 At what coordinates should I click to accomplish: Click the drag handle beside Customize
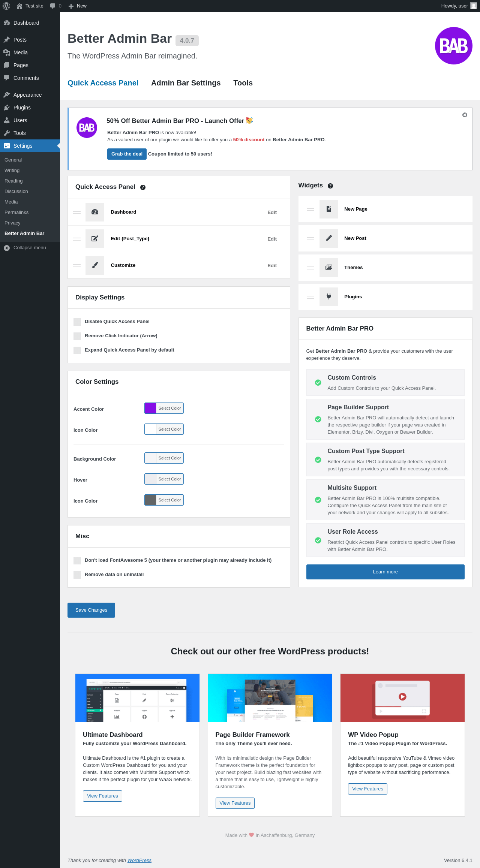pyautogui.click(x=77, y=266)
